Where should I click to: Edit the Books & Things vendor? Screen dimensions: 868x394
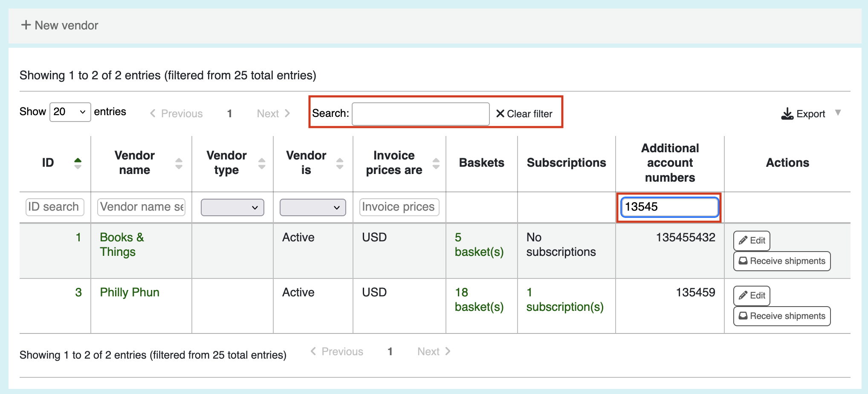[x=752, y=240]
